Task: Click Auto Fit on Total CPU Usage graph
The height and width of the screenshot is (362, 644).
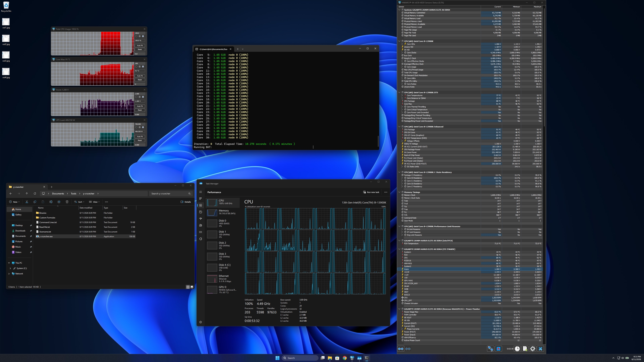Action: [140, 45]
